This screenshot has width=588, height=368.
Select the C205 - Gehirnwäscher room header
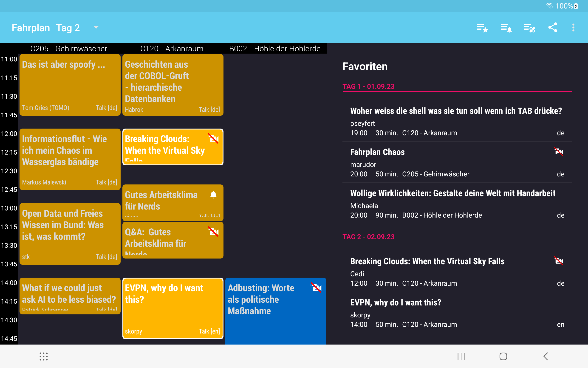point(69,49)
